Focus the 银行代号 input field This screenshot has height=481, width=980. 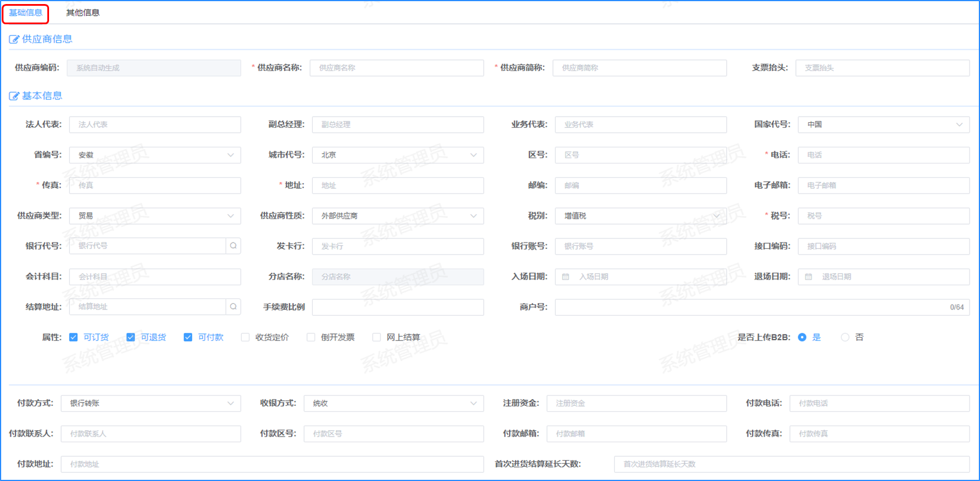(148, 246)
